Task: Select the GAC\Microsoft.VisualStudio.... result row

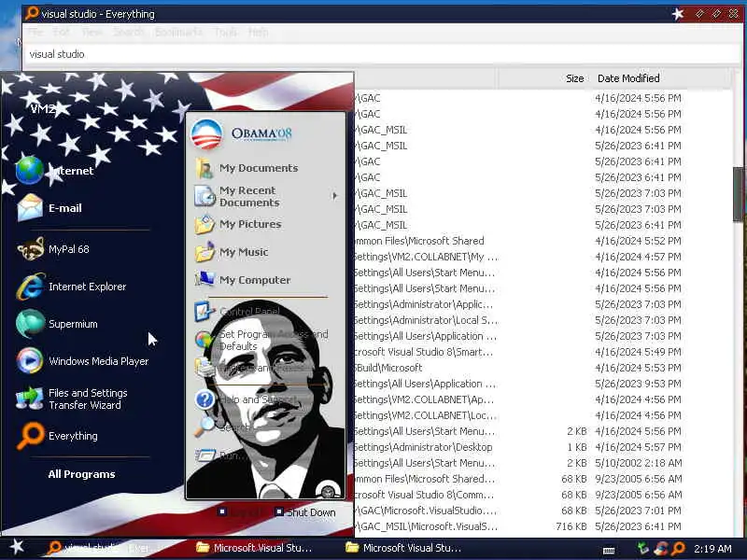Action: (543, 511)
